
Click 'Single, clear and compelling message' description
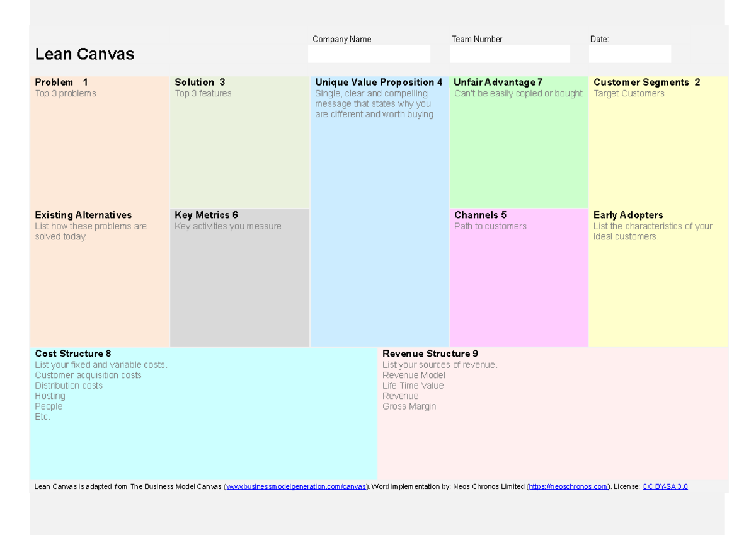click(374, 104)
